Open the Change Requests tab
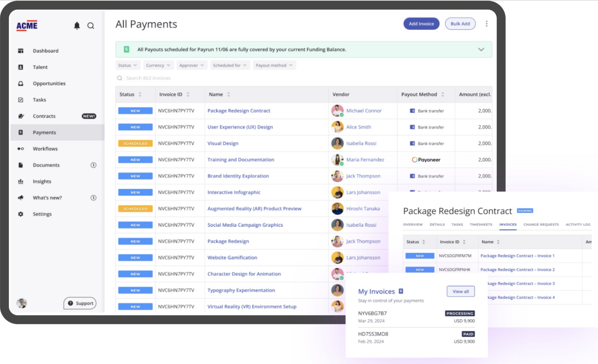This screenshot has height=364, width=598. (541, 224)
